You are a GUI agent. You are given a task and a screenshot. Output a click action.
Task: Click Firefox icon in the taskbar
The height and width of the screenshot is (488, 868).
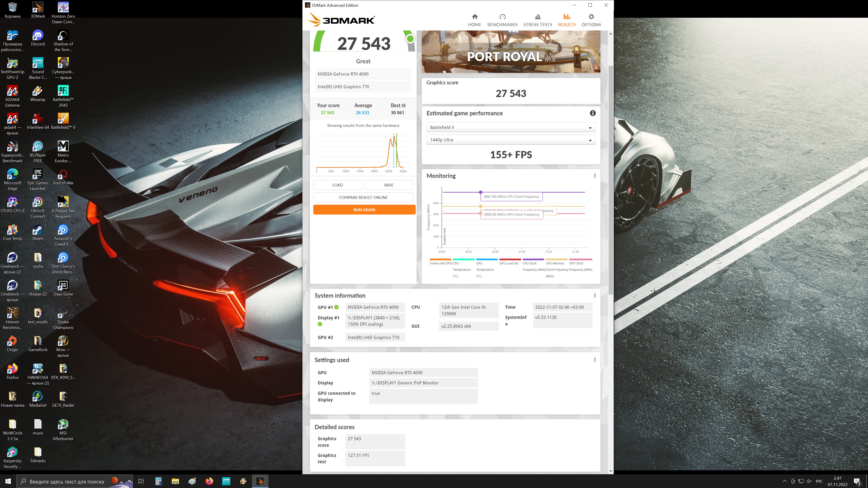[x=209, y=481]
